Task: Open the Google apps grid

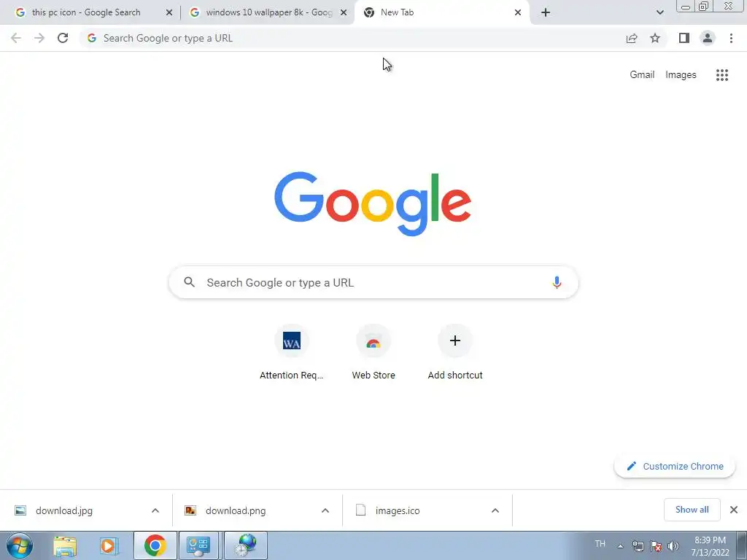Action: [722, 75]
